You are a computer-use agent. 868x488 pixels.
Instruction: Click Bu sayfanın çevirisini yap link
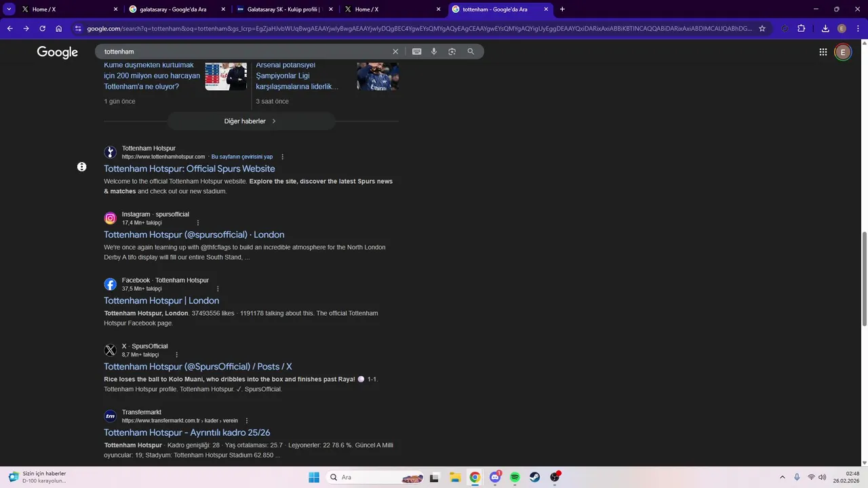(242, 157)
